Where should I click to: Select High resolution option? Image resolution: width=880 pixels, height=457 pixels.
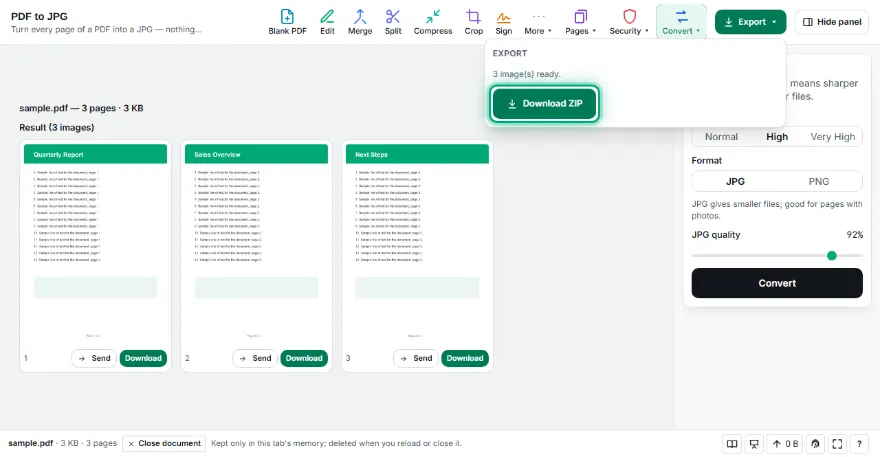(x=777, y=136)
